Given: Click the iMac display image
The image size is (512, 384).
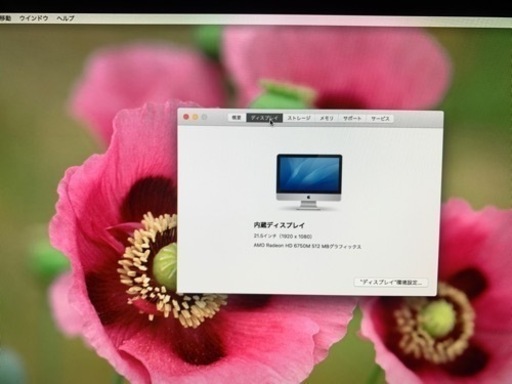Looking at the screenshot, I should [309, 182].
